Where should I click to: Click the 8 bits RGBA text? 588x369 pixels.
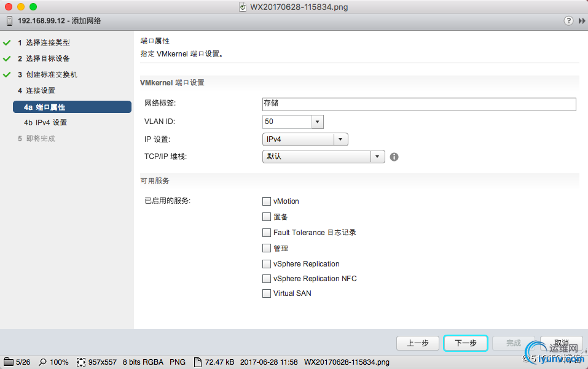click(143, 362)
